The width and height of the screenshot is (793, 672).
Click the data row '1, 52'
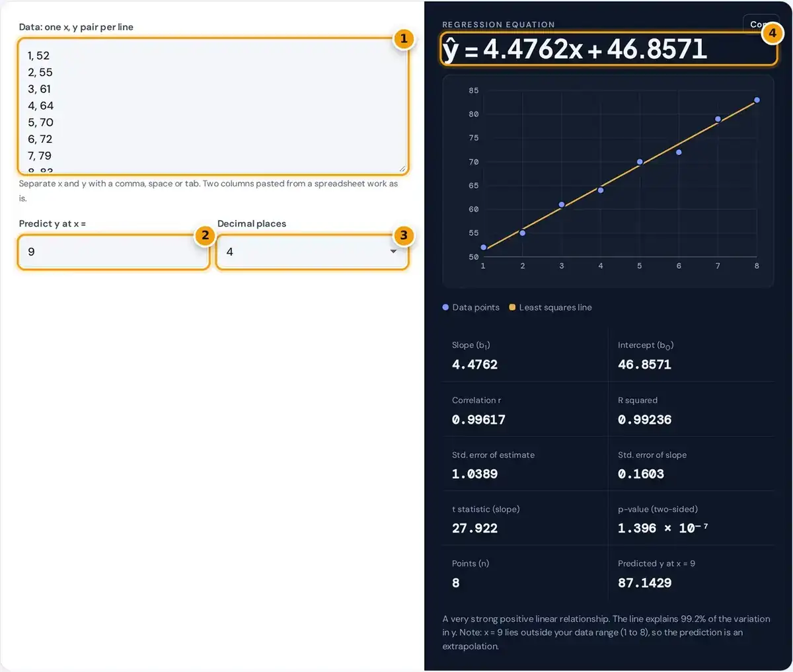[x=38, y=56]
